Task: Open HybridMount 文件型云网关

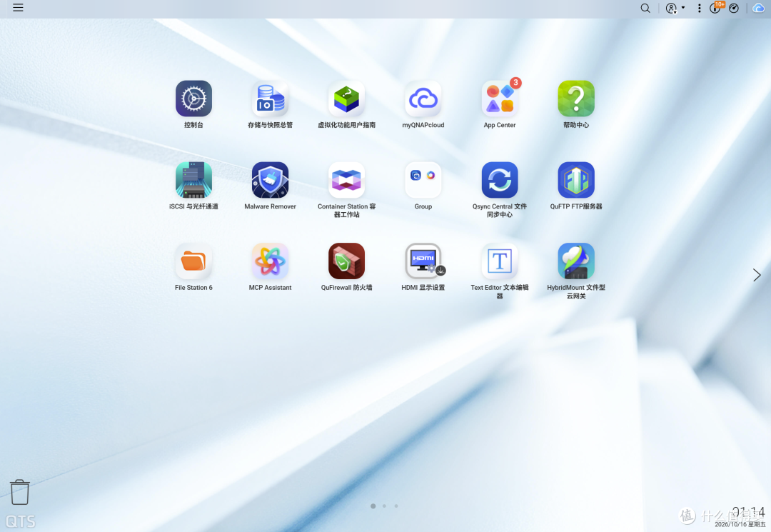Action: (576, 261)
